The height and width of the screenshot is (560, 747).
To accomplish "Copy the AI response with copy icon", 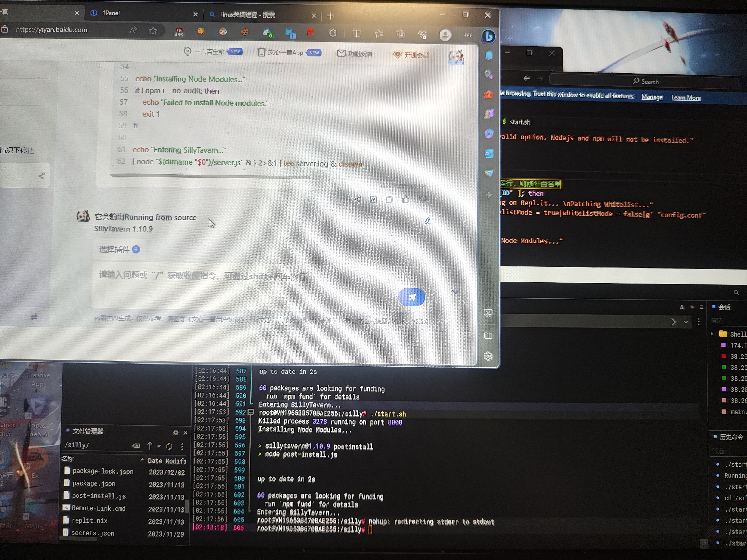I will click(x=389, y=200).
